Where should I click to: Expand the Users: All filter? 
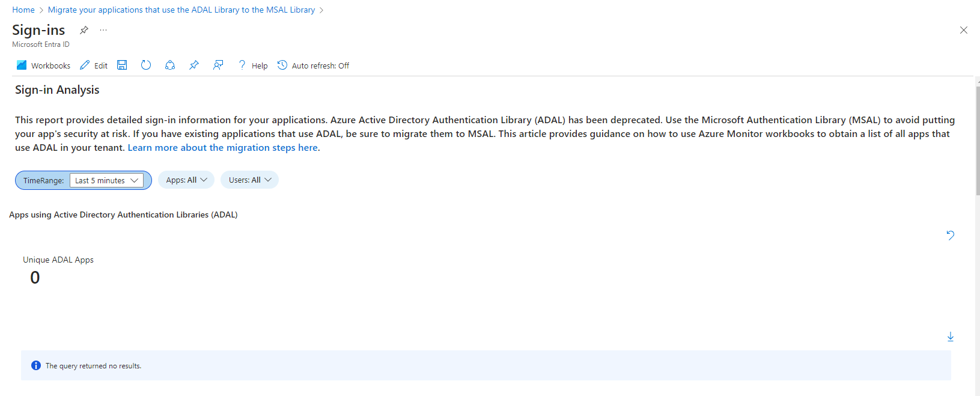pos(249,180)
